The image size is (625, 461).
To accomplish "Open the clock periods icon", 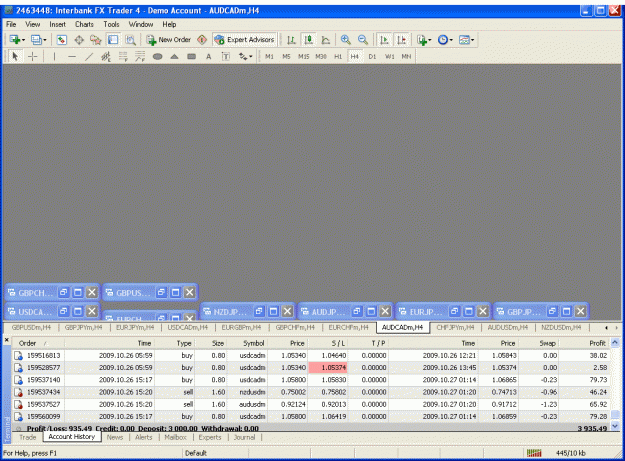I will [442, 40].
